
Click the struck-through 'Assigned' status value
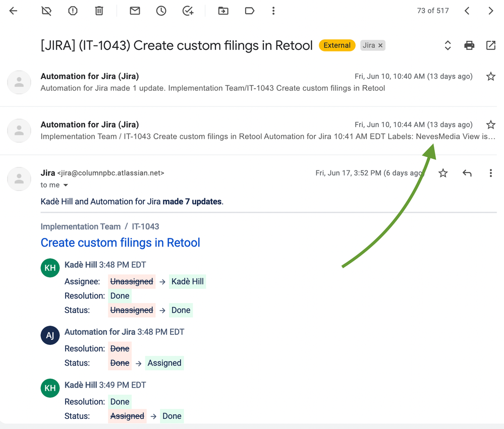[127, 416]
